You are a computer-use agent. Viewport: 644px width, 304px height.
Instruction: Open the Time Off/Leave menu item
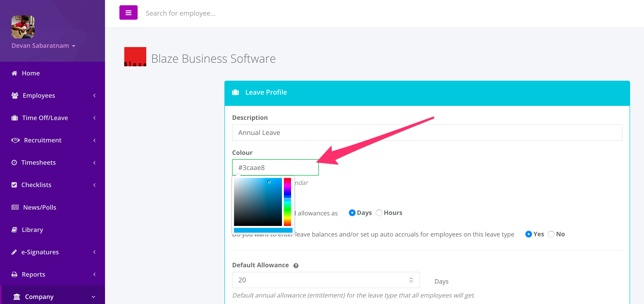pos(53,118)
